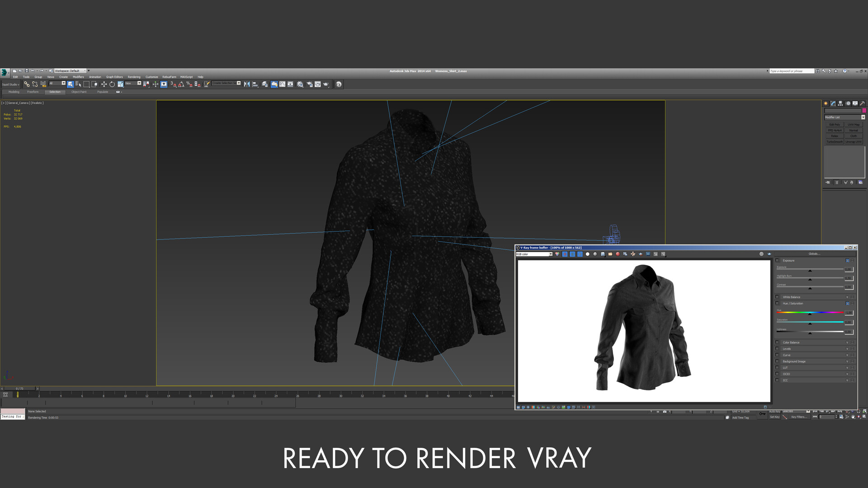Switch to the Create command panel
The image size is (868, 488).
[x=826, y=103]
